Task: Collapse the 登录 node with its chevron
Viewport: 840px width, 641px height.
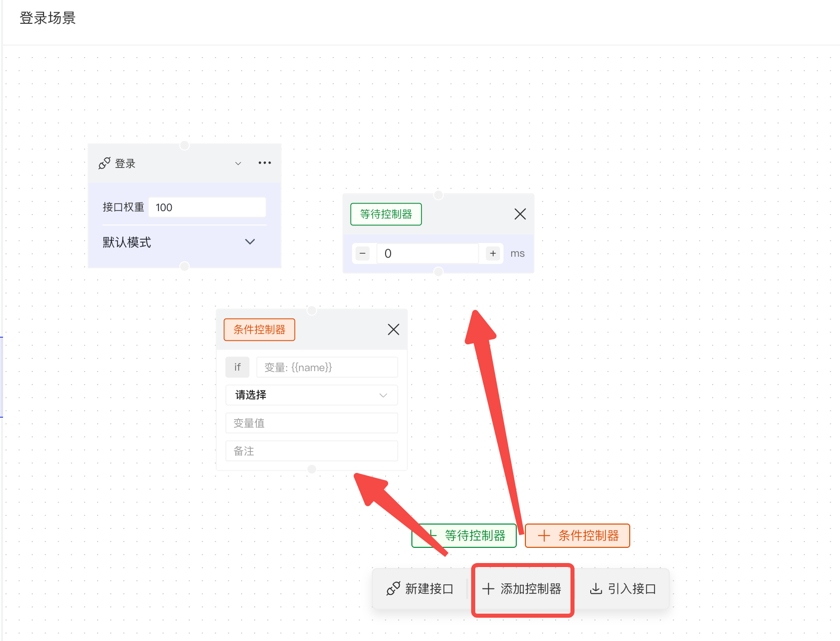Action: click(x=238, y=164)
